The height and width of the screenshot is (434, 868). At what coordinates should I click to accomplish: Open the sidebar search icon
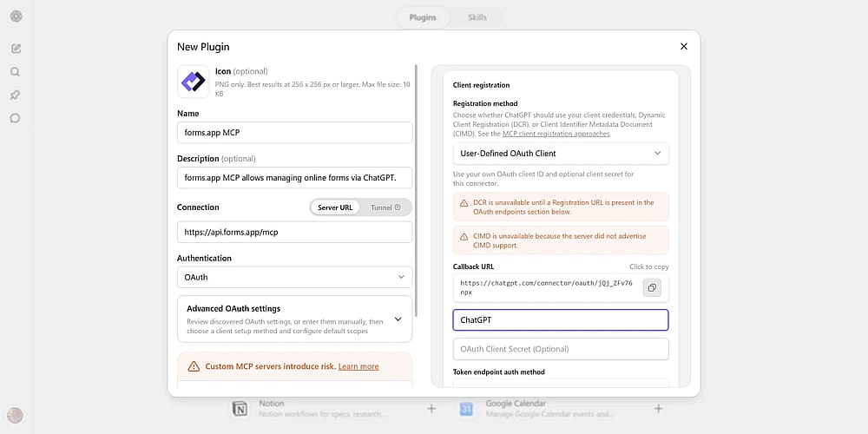pos(16,71)
